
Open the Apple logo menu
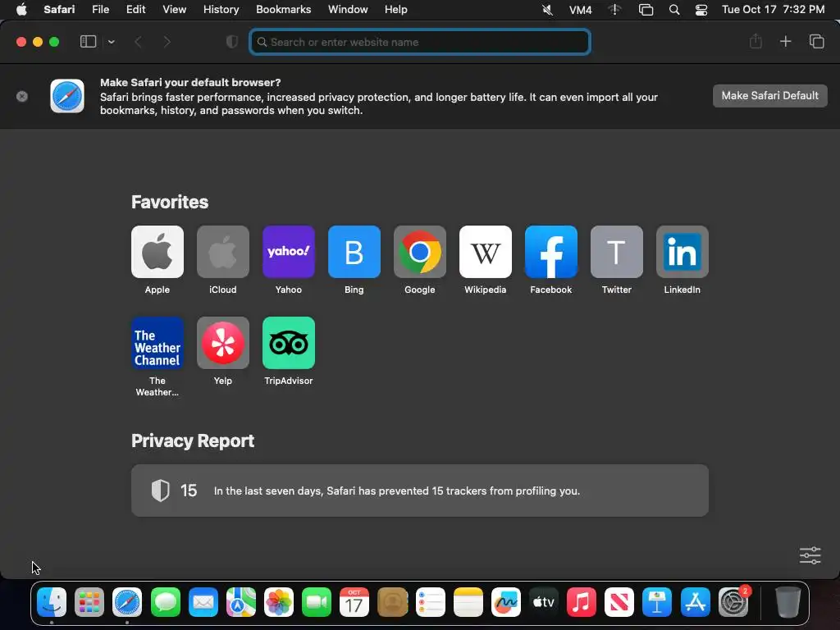21,10
